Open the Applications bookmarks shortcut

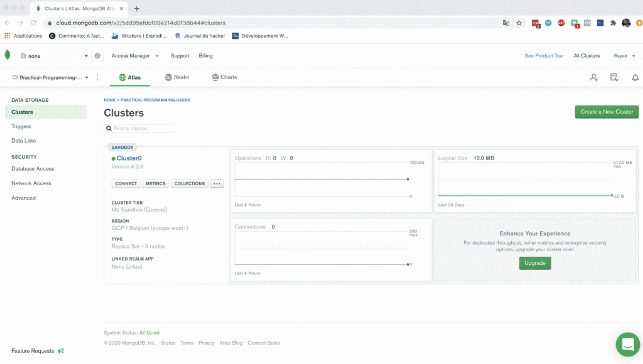pyautogui.click(x=23, y=36)
